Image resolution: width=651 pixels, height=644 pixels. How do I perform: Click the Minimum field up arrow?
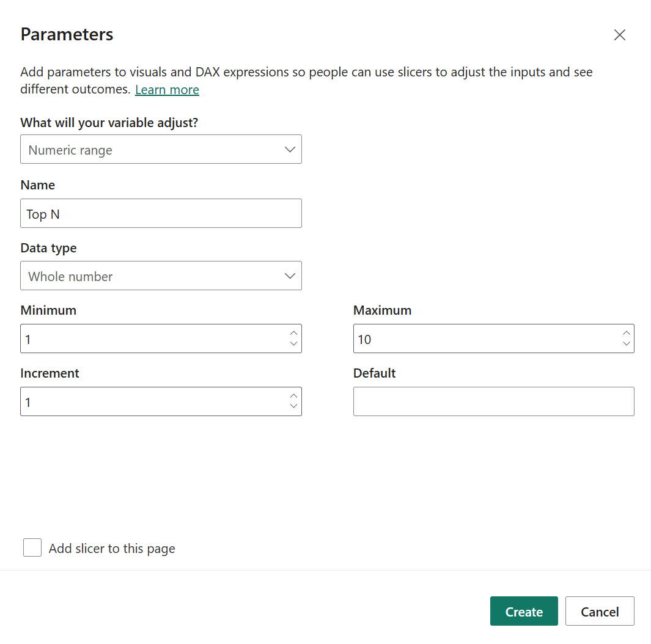point(293,333)
